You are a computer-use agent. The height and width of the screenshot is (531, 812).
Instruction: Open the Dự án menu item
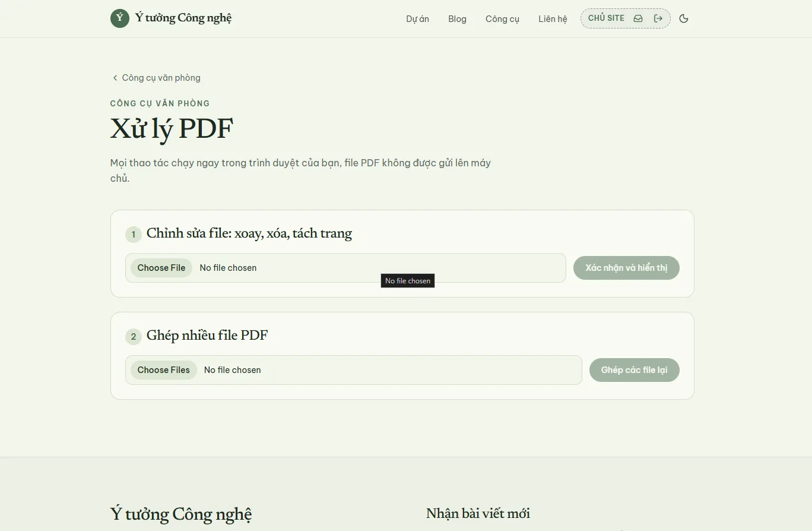pos(417,19)
